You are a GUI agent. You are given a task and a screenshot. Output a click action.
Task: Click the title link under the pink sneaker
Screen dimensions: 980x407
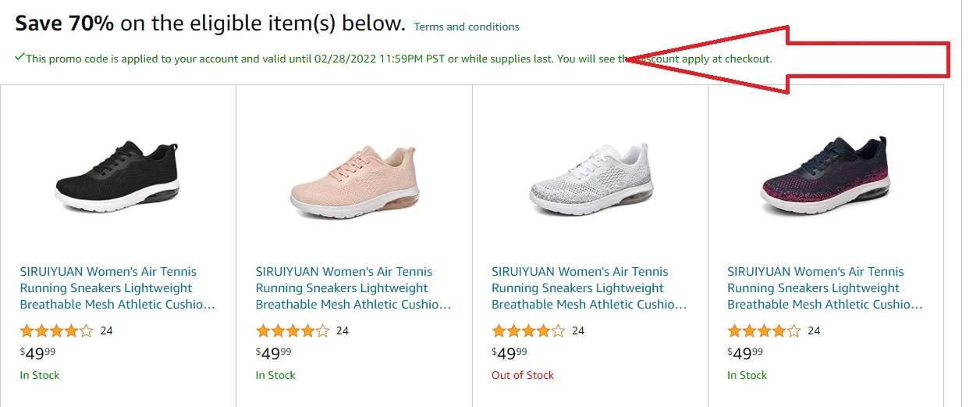pos(353,288)
